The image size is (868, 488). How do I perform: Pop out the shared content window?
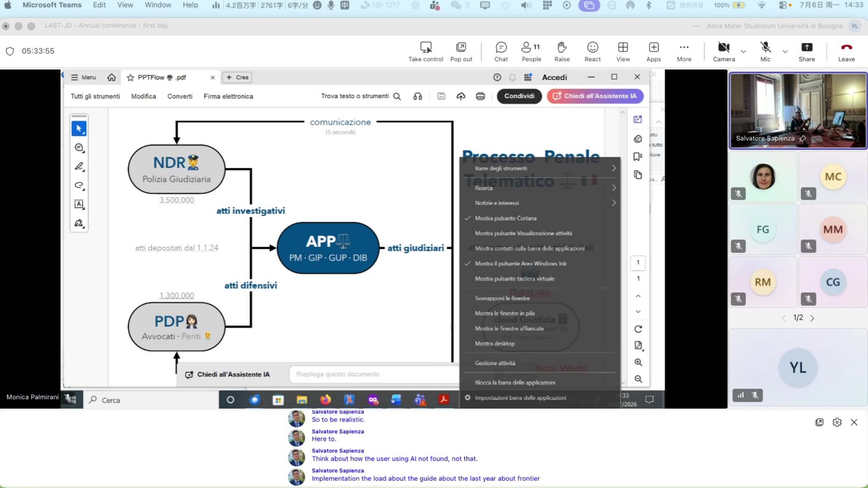coord(461,52)
